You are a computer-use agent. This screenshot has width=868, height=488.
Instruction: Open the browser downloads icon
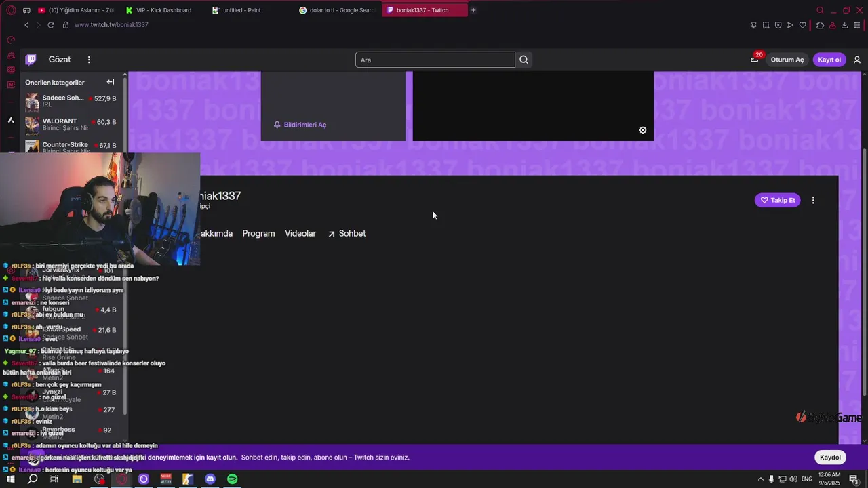(x=844, y=25)
